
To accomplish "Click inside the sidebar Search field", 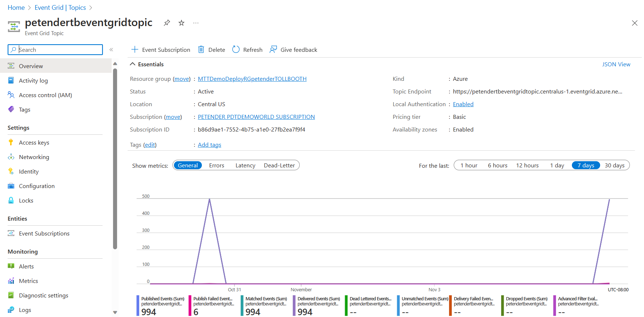I will [x=55, y=50].
